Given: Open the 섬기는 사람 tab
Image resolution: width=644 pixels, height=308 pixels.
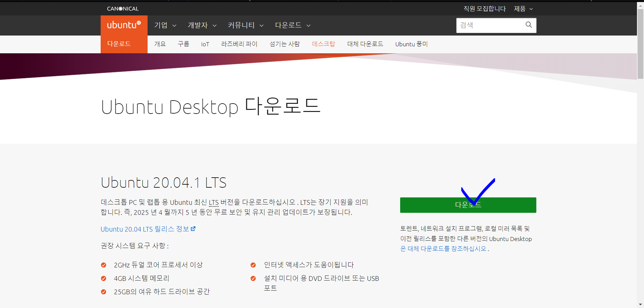Looking at the screenshot, I should [284, 44].
